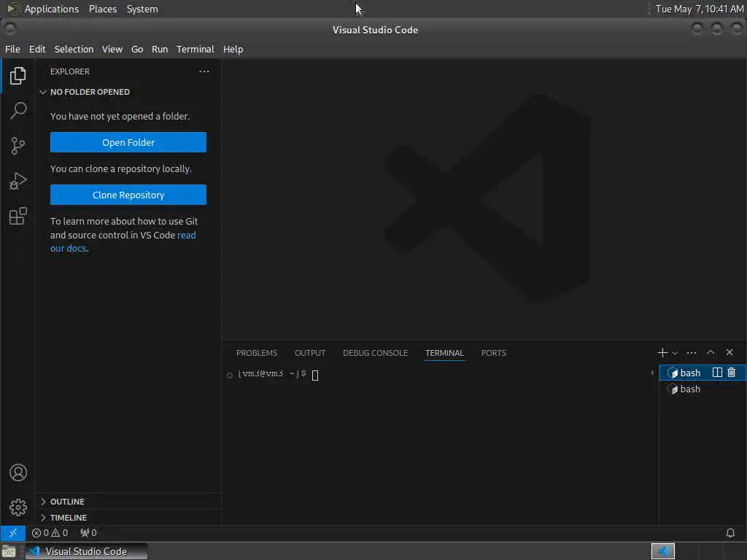747x560 pixels.
Task: Open the Accounts icon in activity bar
Action: [18, 472]
